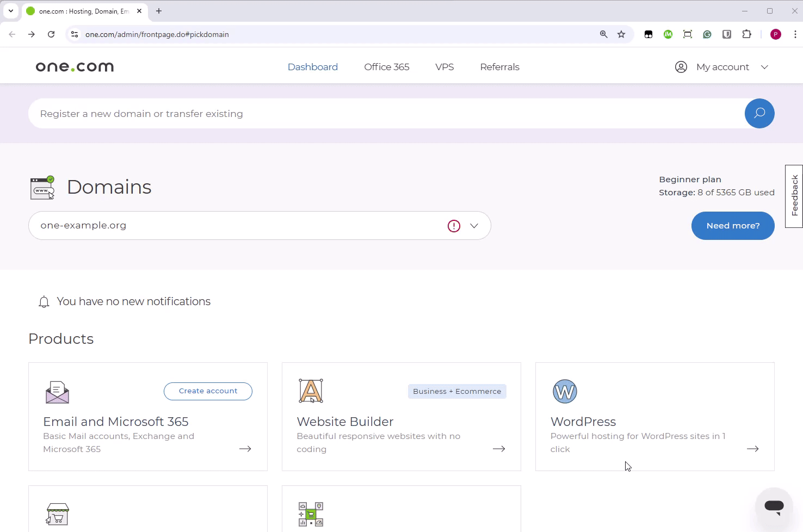The height and width of the screenshot is (532, 803).
Task: Open the Website Builder title
Action: [x=345, y=422]
